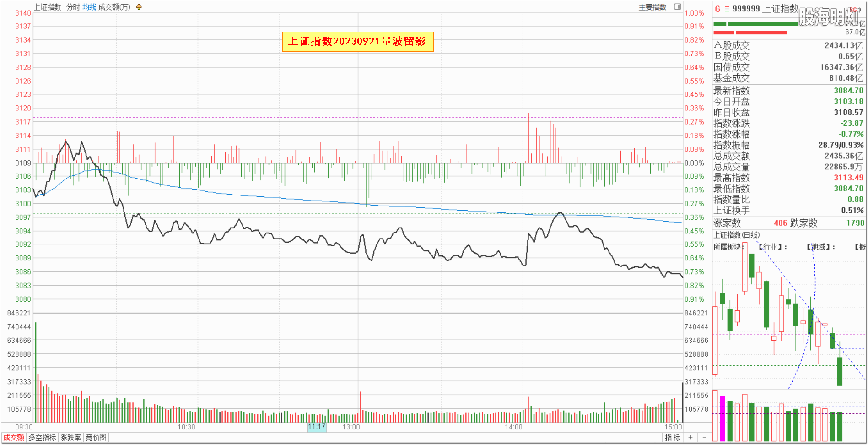This screenshot has width=868, height=445.
Task: Switch to the 涨跌率 tab
Action: click(71, 438)
